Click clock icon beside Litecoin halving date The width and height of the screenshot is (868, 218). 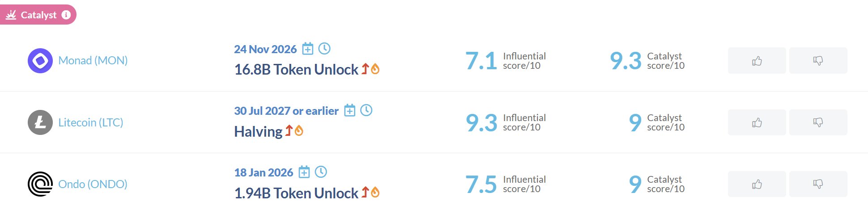[366, 110]
